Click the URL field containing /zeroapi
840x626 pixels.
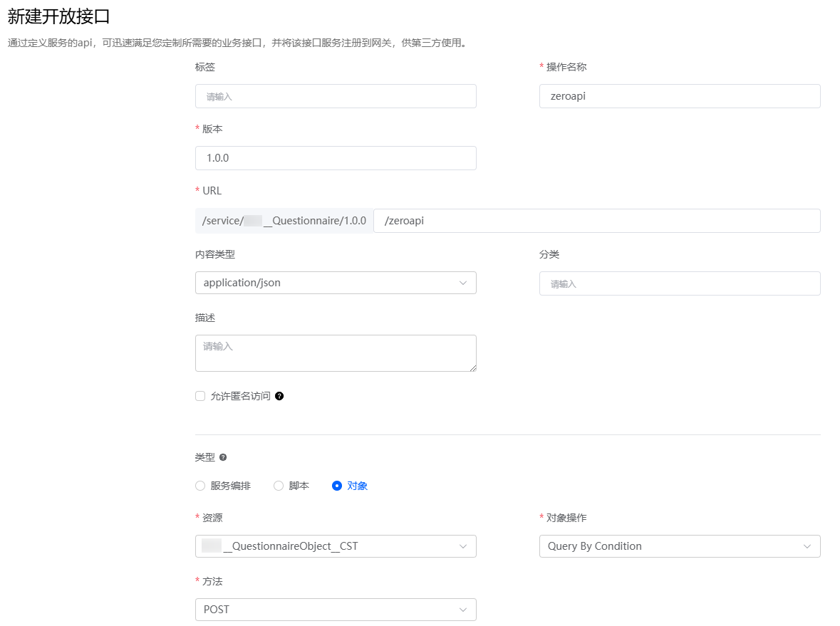pos(597,221)
